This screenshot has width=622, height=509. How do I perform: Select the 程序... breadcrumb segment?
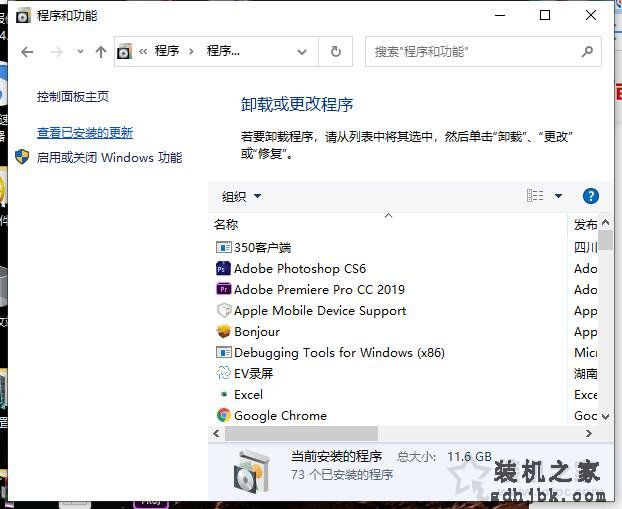click(223, 51)
